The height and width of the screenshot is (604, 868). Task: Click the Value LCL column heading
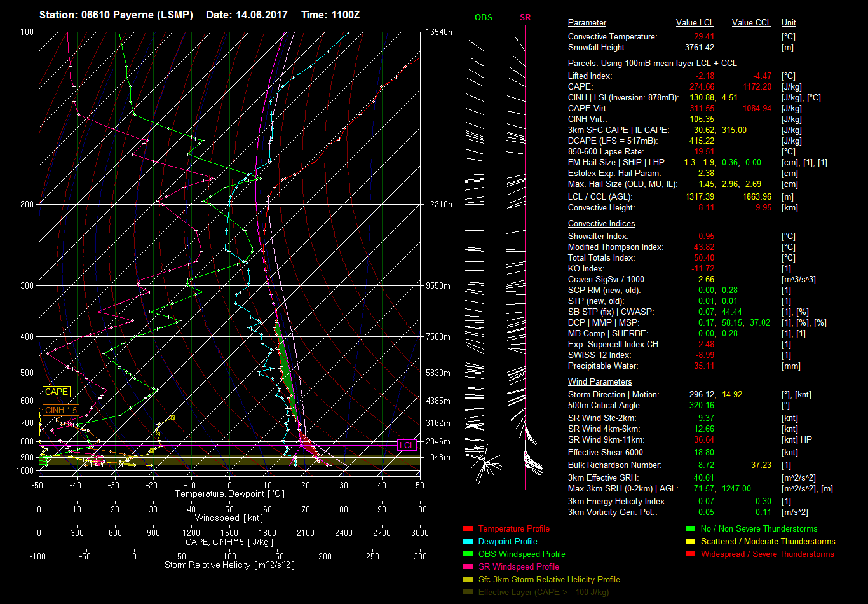pos(695,23)
